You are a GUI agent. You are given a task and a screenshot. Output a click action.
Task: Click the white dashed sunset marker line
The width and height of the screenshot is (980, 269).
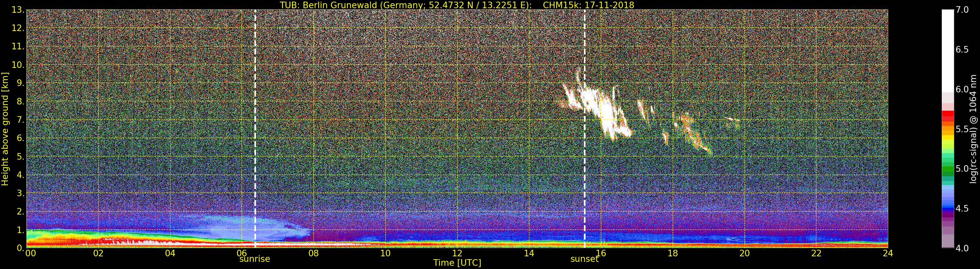click(585, 129)
